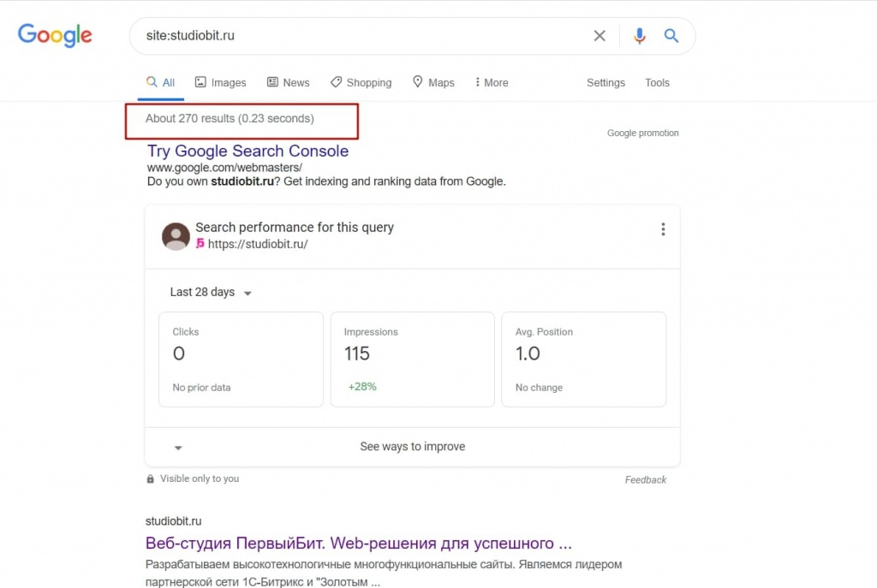The height and width of the screenshot is (588, 877).
Task: Click the Google logo
Action: click(x=55, y=35)
